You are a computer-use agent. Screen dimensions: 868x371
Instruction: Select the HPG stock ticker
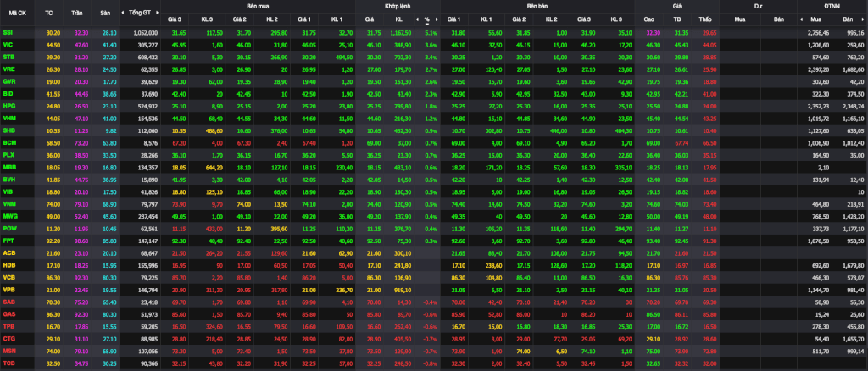coord(8,106)
